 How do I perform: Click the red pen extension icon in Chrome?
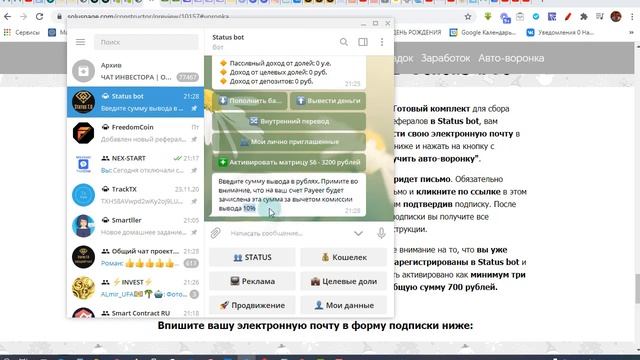[x=568, y=17]
